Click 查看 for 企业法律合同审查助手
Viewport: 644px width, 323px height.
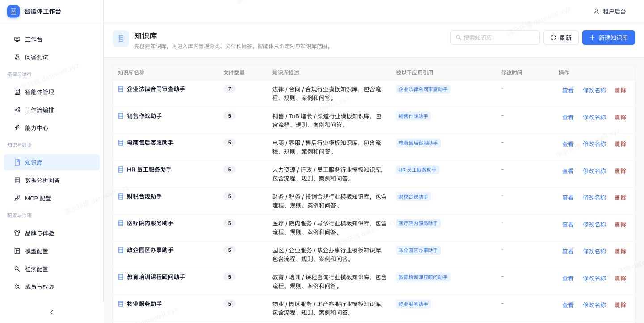click(x=568, y=90)
